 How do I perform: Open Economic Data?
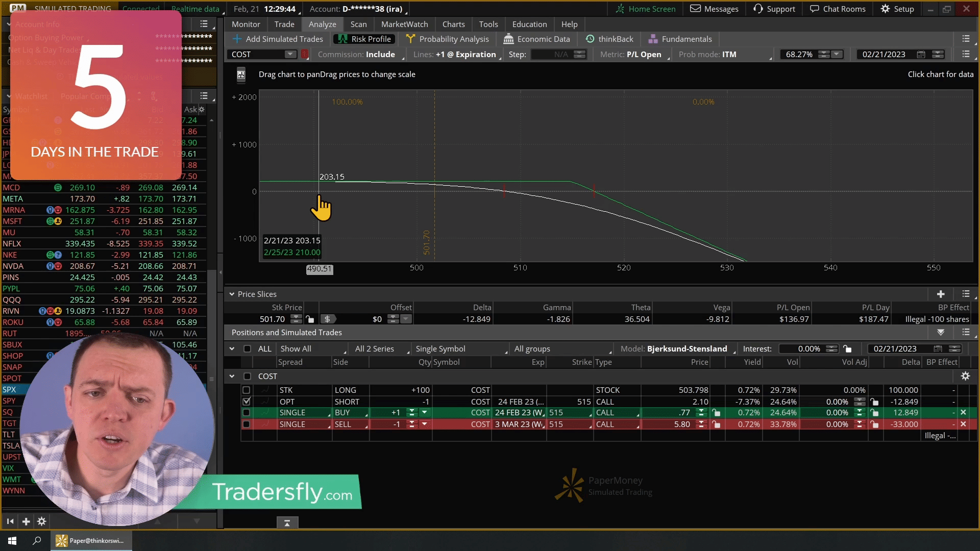536,39
